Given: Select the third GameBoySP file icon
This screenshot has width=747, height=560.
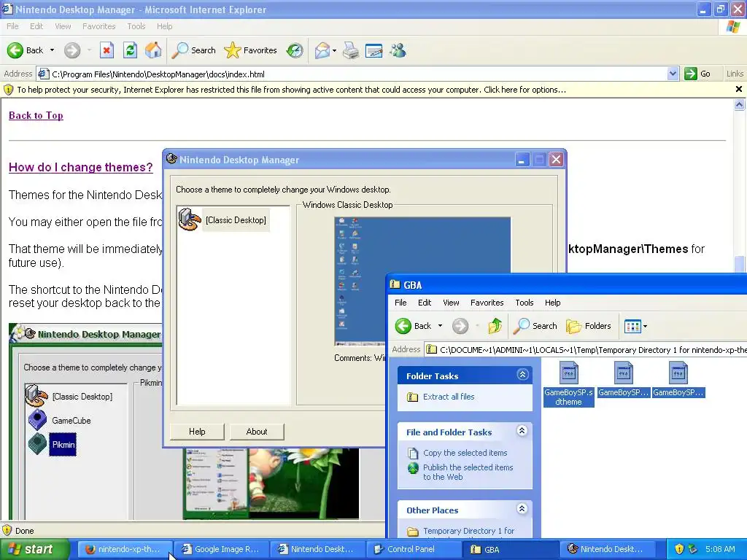Looking at the screenshot, I should (x=678, y=373).
